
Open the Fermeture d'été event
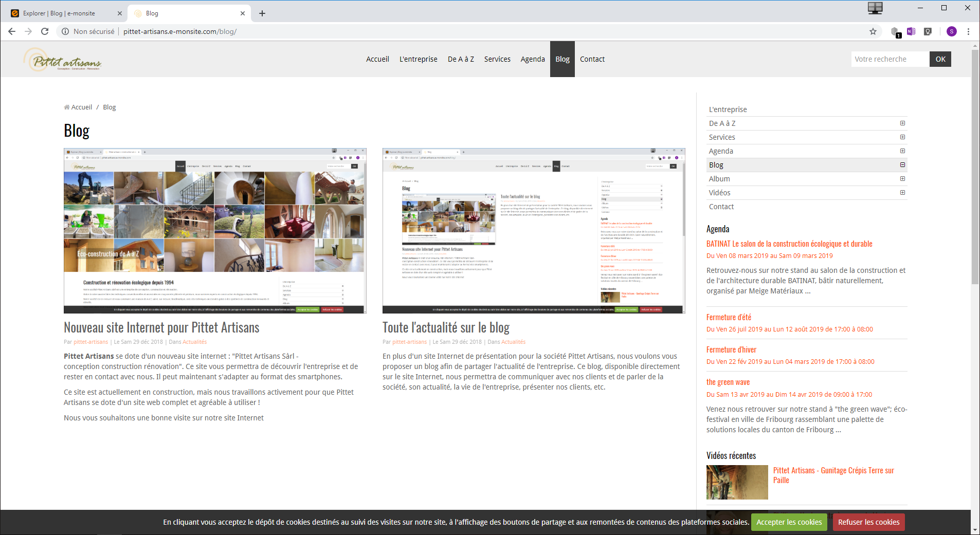pos(729,318)
